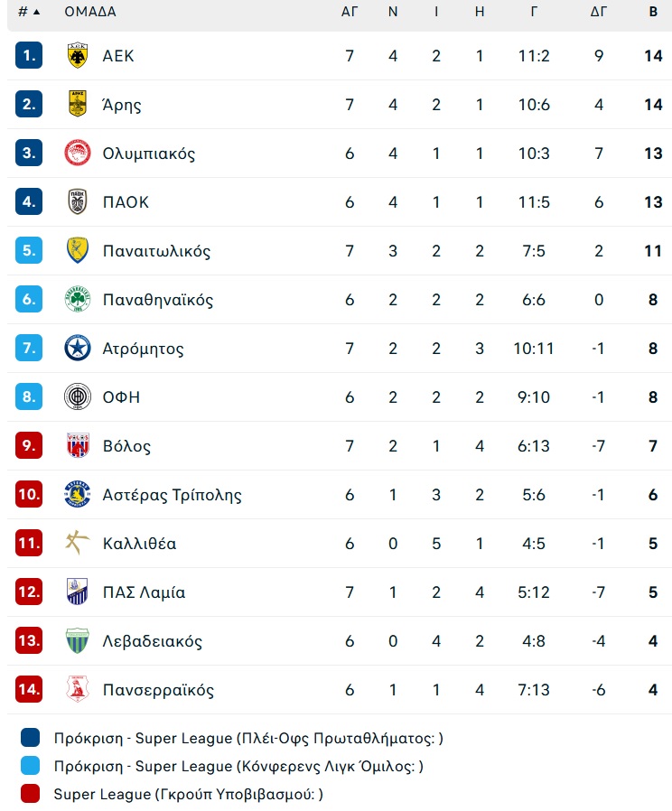Open the Παναιτωλικός team link

(157, 251)
